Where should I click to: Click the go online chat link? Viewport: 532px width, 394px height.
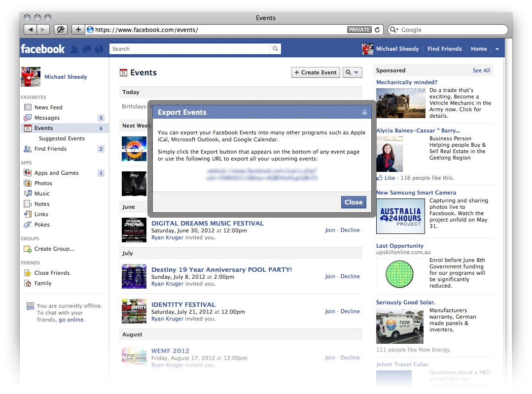71,320
